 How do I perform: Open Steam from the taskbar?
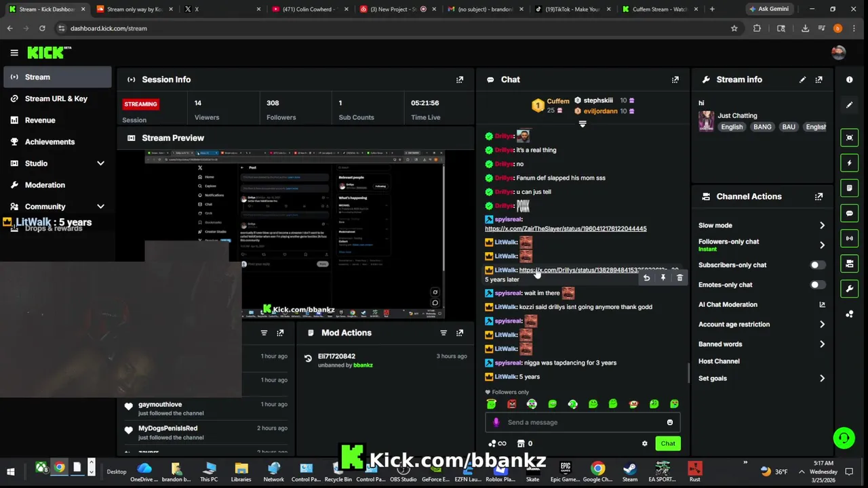[x=630, y=472]
